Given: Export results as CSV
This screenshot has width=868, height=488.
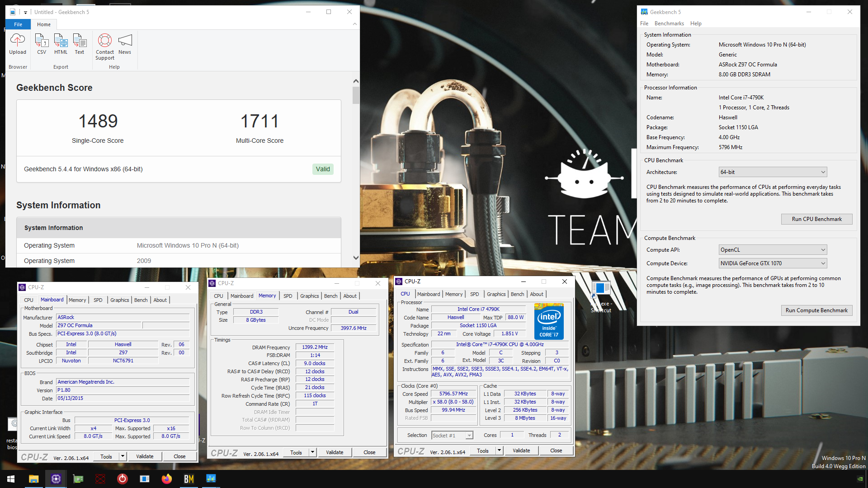Looking at the screenshot, I should [42, 44].
